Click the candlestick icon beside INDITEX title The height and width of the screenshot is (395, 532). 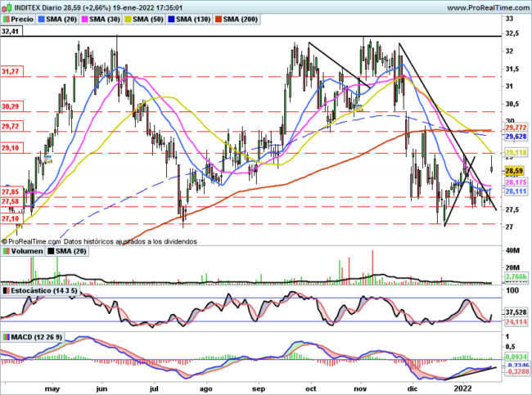(7, 7)
